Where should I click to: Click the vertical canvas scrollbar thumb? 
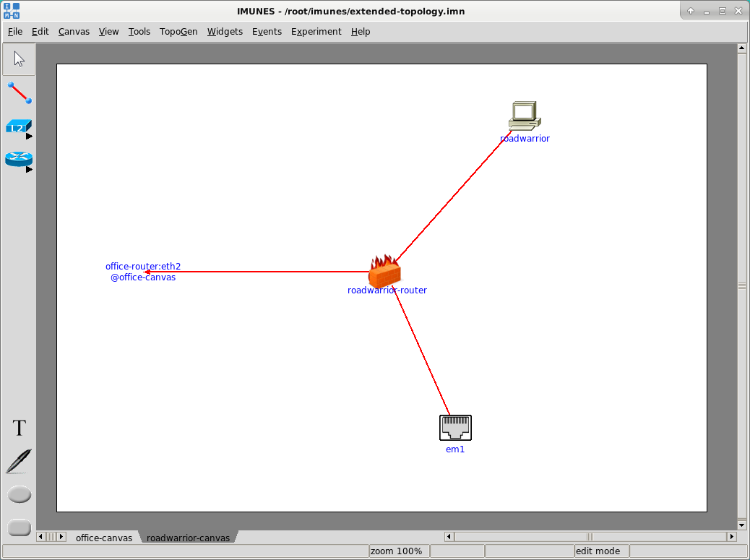(x=742, y=286)
